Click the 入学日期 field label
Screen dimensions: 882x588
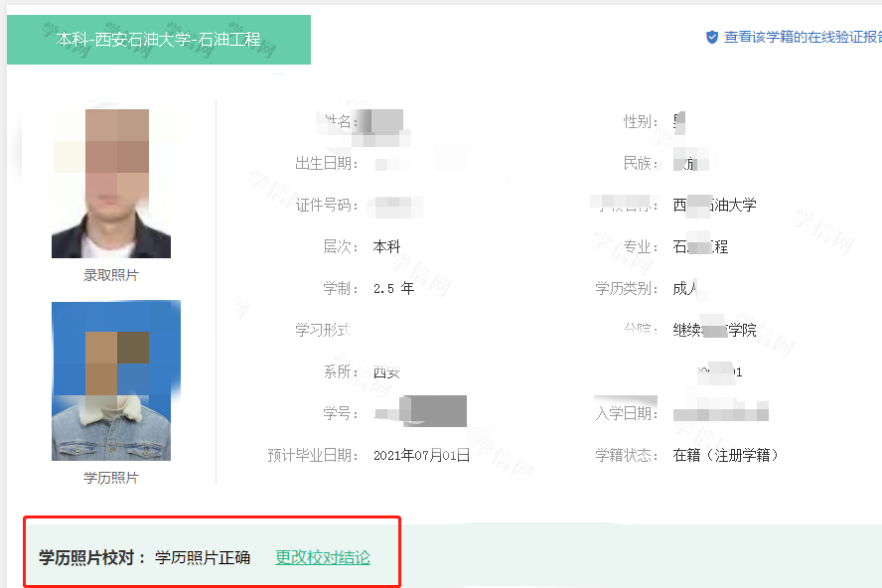coord(628,413)
